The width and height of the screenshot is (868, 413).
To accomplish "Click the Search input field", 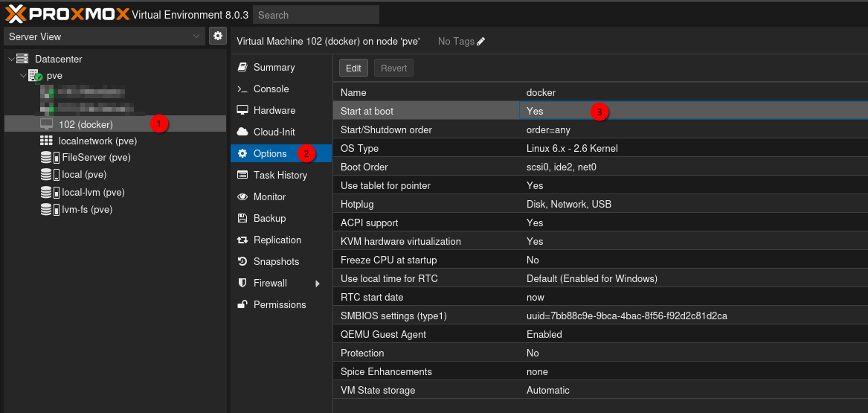I will click(x=315, y=15).
